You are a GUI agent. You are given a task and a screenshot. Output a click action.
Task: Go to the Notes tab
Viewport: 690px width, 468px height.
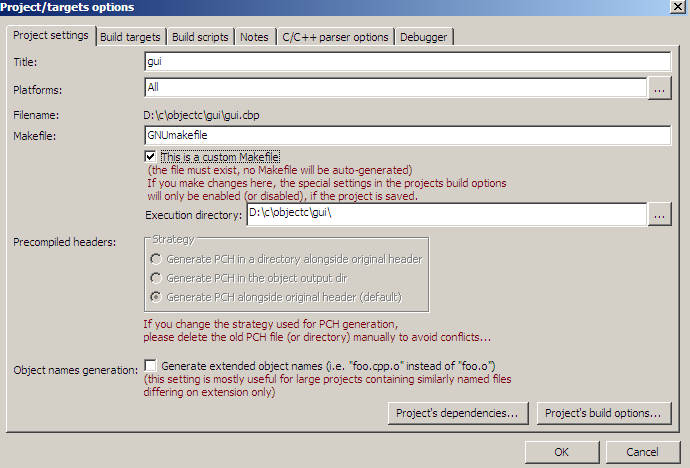[254, 37]
